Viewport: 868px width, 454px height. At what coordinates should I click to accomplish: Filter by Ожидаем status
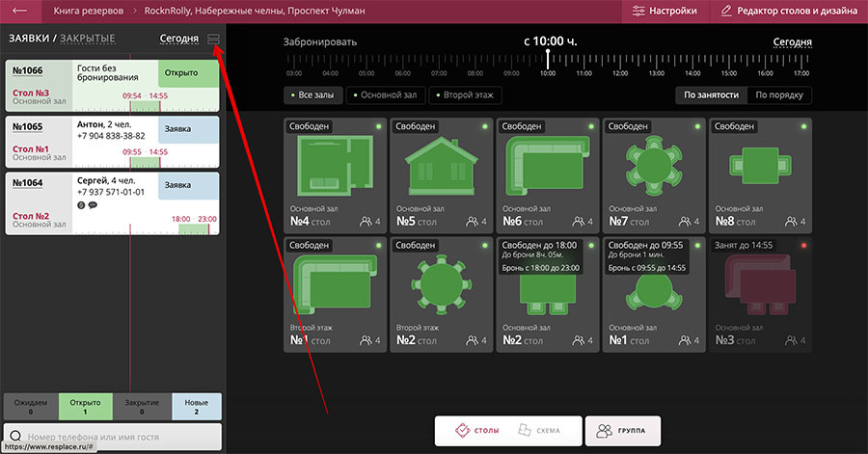31,407
